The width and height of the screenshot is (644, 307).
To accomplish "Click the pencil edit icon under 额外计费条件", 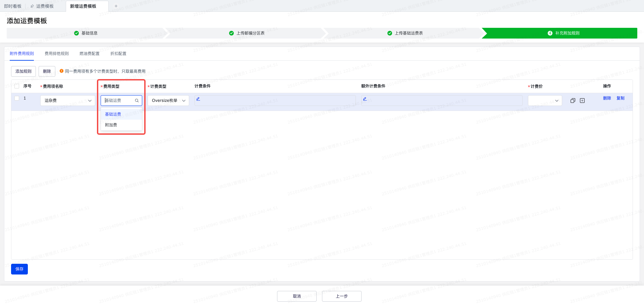I will tap(365, 99).
